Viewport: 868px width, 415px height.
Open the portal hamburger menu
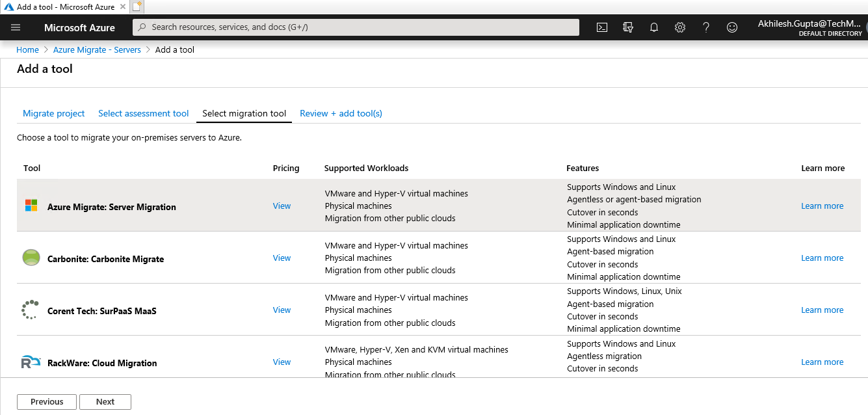(x=16, y=27)
